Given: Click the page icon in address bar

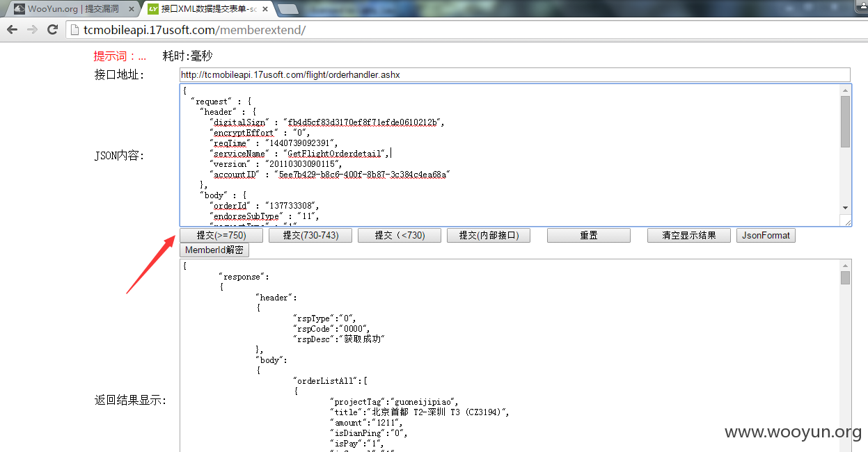Looking at the screenshot, I should (75, 30).
